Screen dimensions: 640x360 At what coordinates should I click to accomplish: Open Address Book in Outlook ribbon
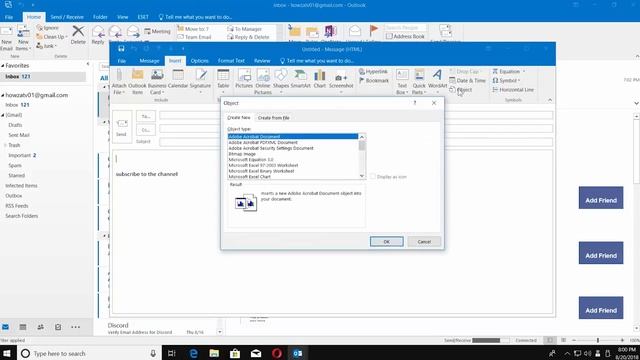(x=405, y=36)
